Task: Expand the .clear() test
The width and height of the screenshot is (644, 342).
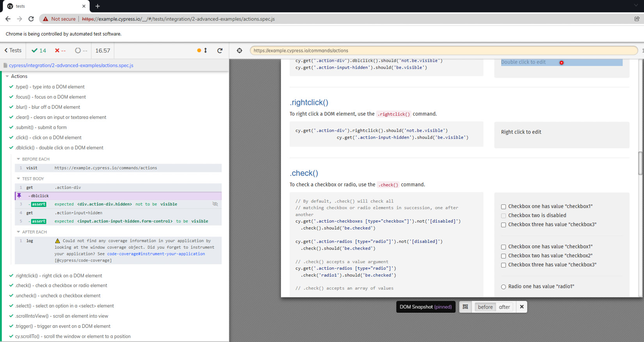Action: pos(60,117)
